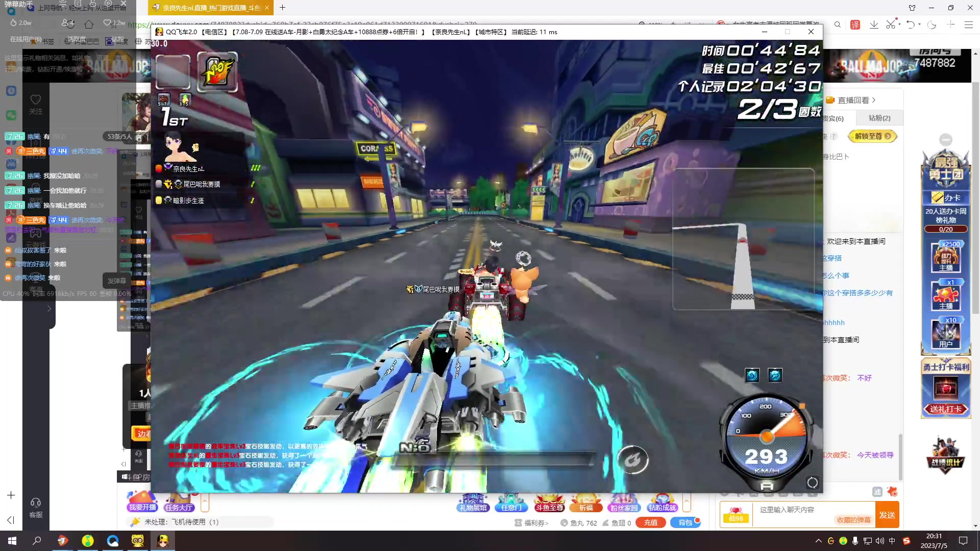Click the 解锁至尊 button

point(872,136)
